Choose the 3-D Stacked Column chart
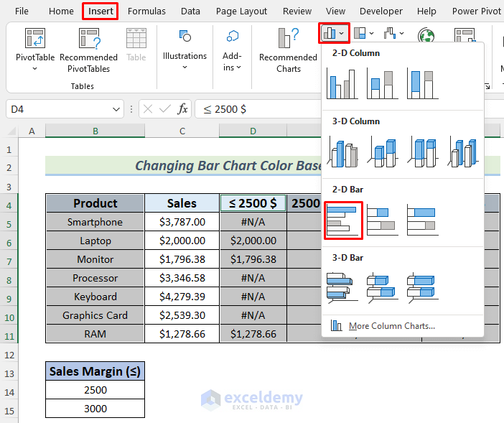The height and width of the screenshot is (423, 504). (x=382, y=152)
